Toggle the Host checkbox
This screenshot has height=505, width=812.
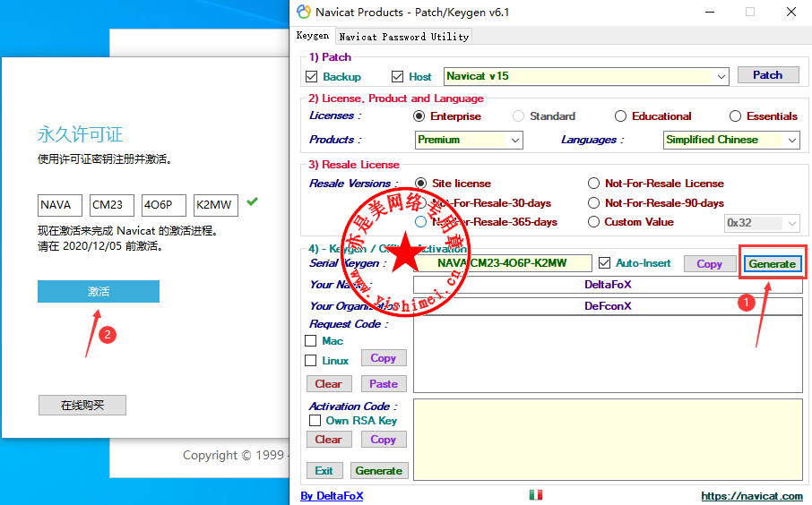click(x=397, y=77)
